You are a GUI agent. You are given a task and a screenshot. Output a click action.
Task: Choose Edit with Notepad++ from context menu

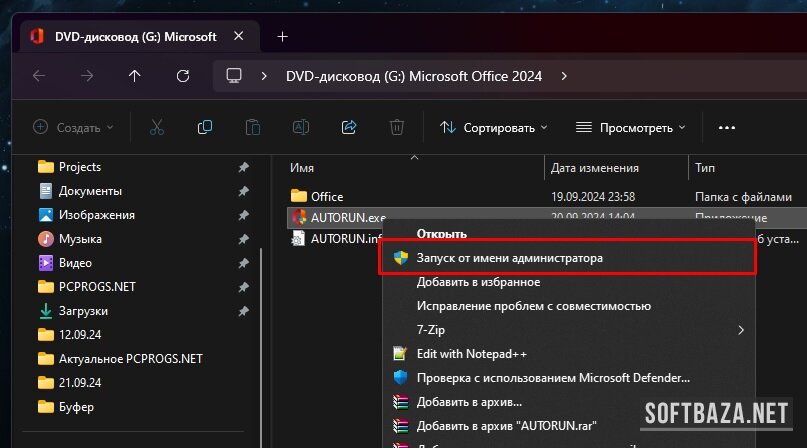pyautogui.click(x=471, y=353)
